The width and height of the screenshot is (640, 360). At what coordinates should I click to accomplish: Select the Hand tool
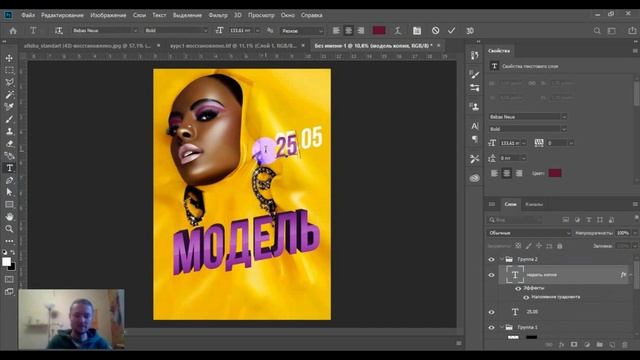coord(9,217)
